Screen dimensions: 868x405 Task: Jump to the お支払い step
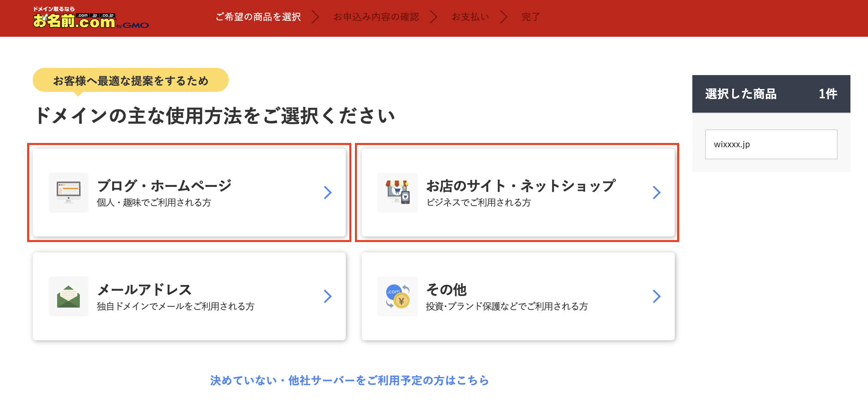(470, 17)
